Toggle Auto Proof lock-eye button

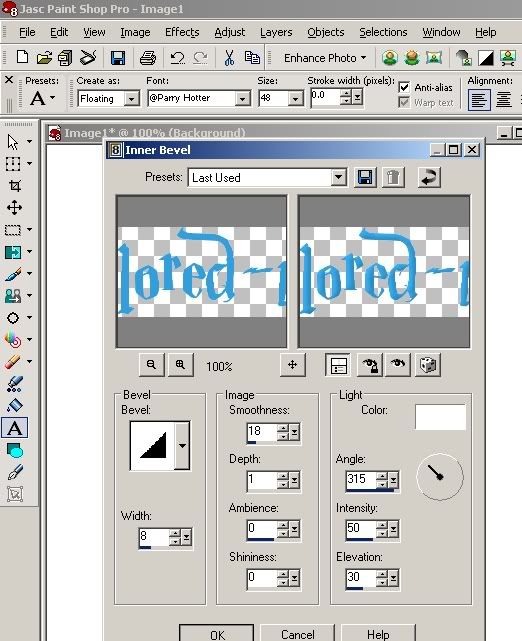[370, 365]
